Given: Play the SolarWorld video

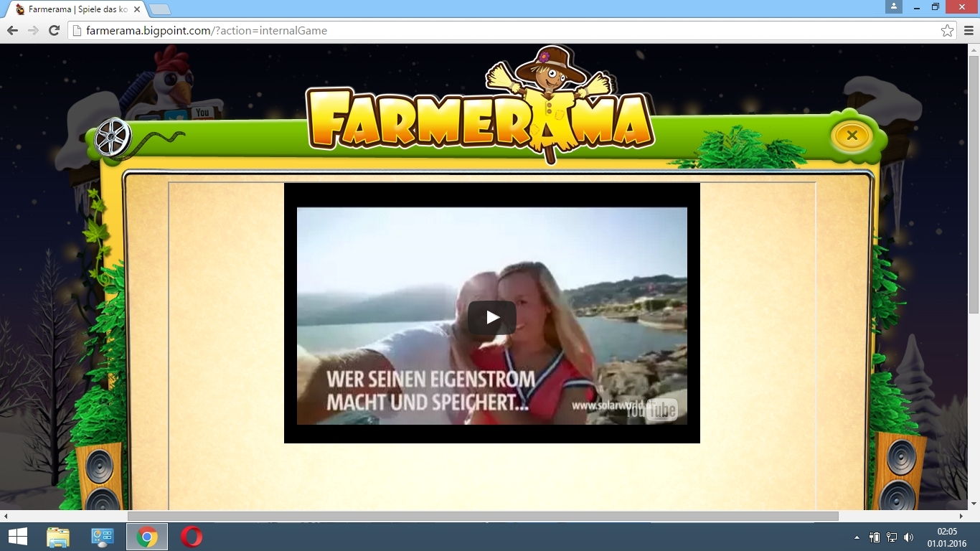Looking at the screenshot, I should coord(491,317).
